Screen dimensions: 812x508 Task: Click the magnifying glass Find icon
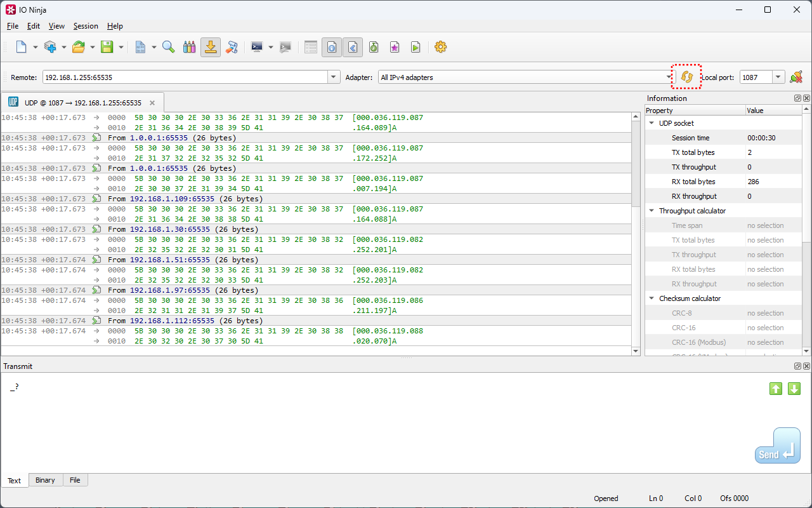(x=168, y=47)
